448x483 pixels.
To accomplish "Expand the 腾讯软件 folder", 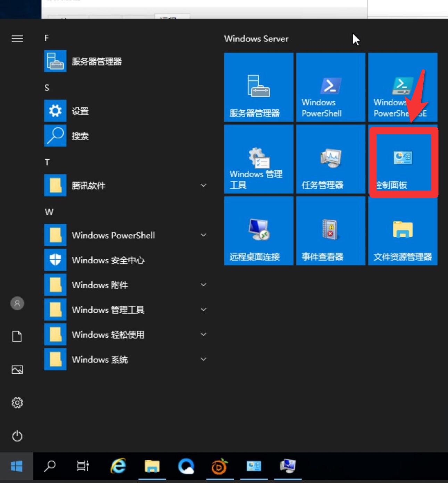I will pyautogui.click(x=127, y=185).
